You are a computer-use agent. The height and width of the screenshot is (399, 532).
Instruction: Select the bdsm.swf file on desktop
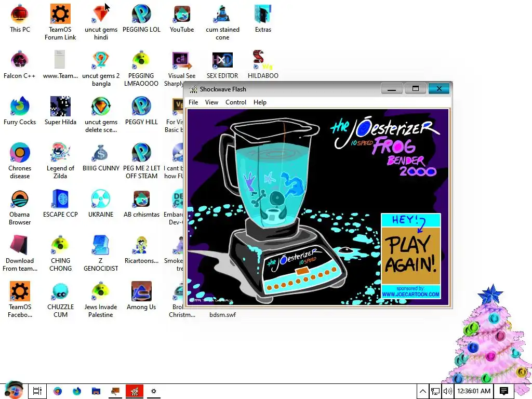[x=222, y=314]
